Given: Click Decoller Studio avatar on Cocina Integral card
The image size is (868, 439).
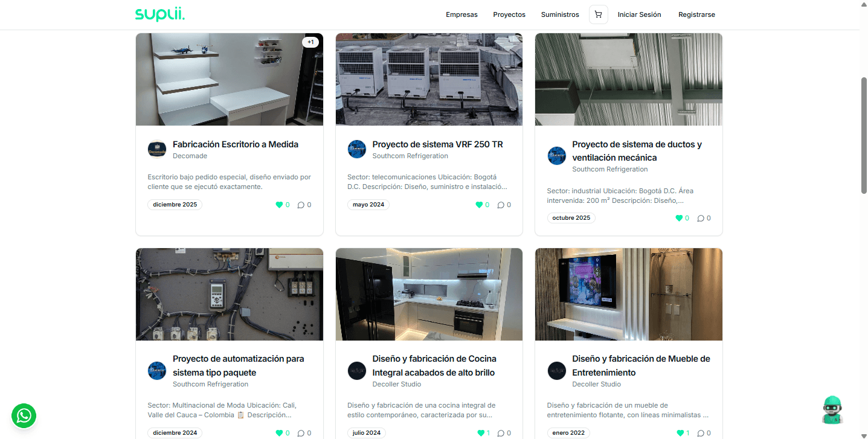Looking at the screenshot, I should point(357,371).
